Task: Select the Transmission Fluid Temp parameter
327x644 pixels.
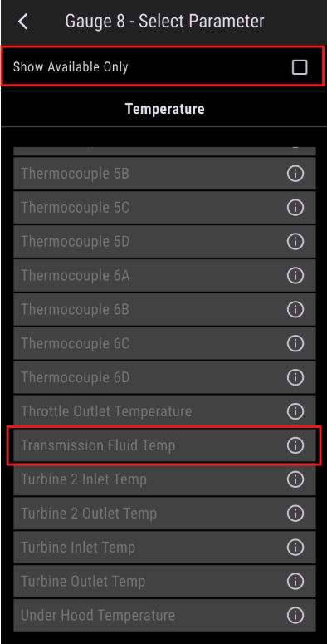Action: 164,445
